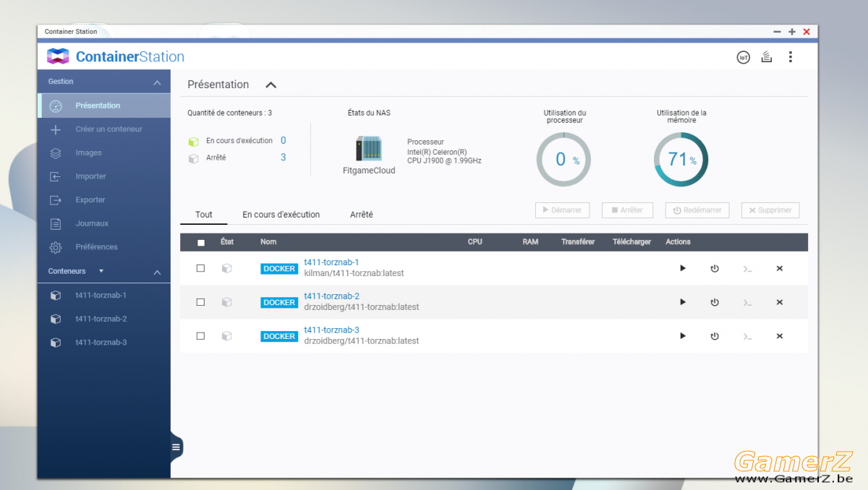
Task: Click the processor usage 0% gauge
Action: (x=563, y=160)
